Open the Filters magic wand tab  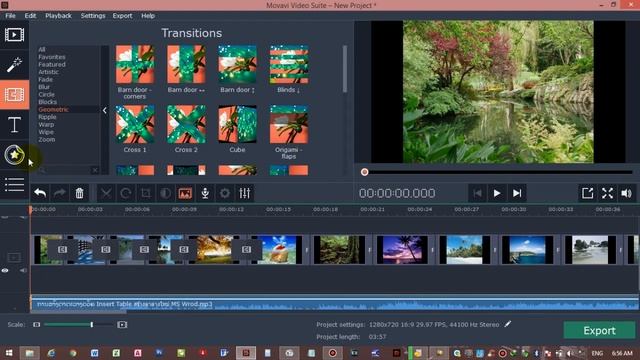click(x=14, y=64)
